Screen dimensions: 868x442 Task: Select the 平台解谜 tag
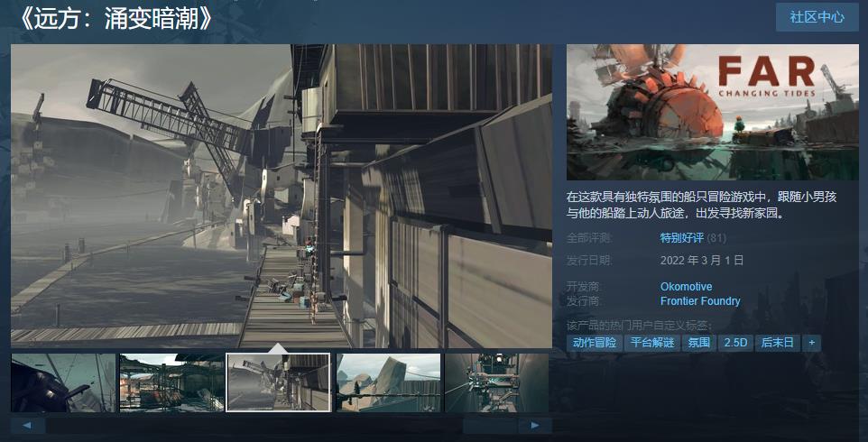coord(651,343)
